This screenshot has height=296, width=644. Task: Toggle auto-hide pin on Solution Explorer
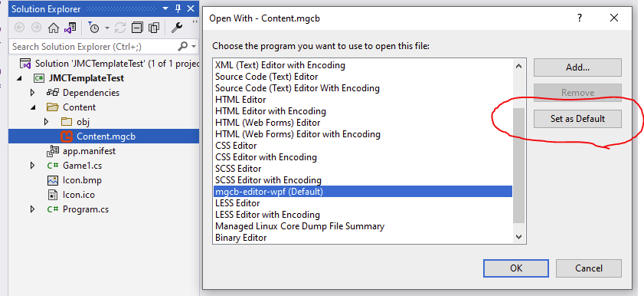point(178,8)
